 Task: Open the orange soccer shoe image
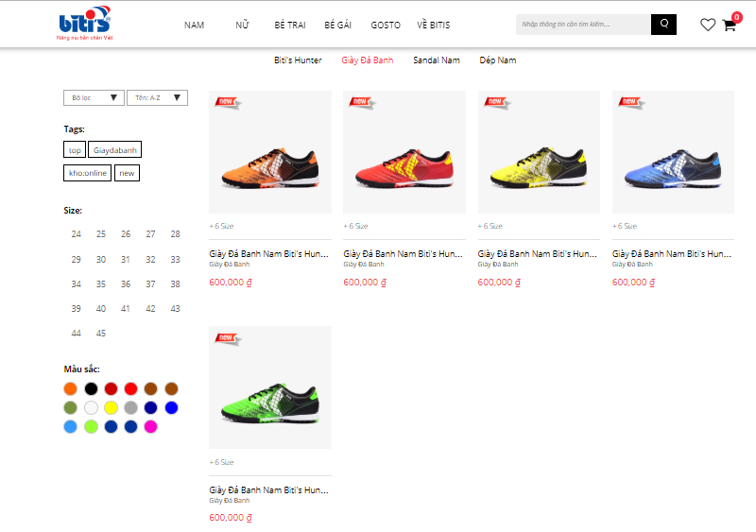(x=270, y=152)
